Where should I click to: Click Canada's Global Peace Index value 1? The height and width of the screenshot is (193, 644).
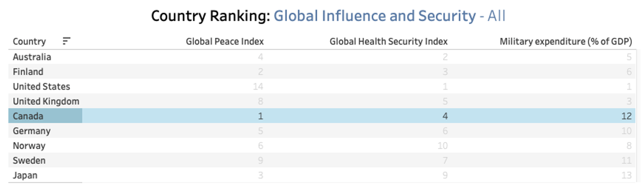tap(260, 116)
